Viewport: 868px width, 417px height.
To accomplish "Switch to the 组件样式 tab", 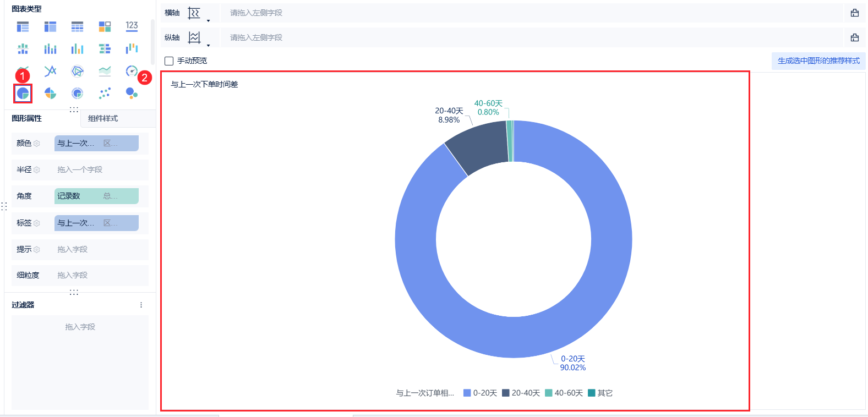I will tap(103, 118).
